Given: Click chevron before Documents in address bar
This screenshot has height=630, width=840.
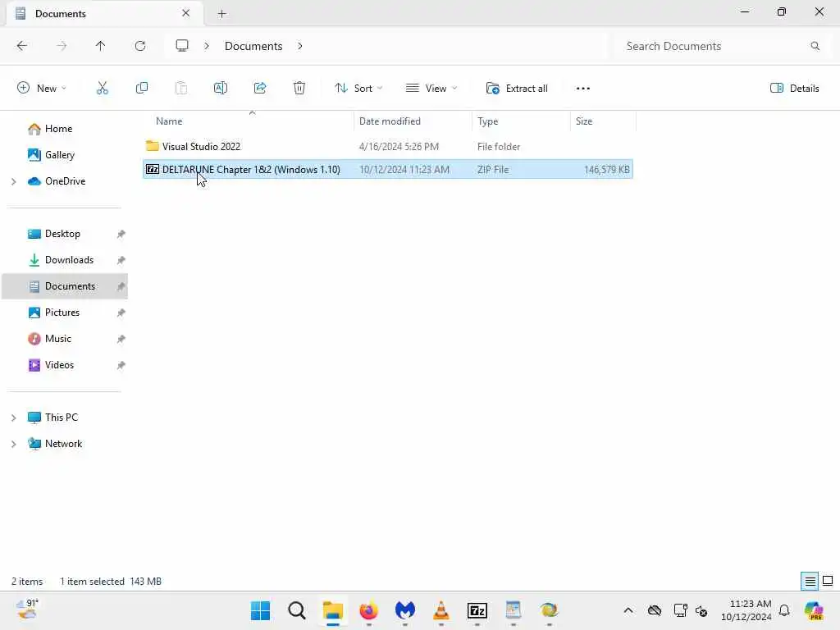Looking at the screenshot, I should click(x=207, y=46).
